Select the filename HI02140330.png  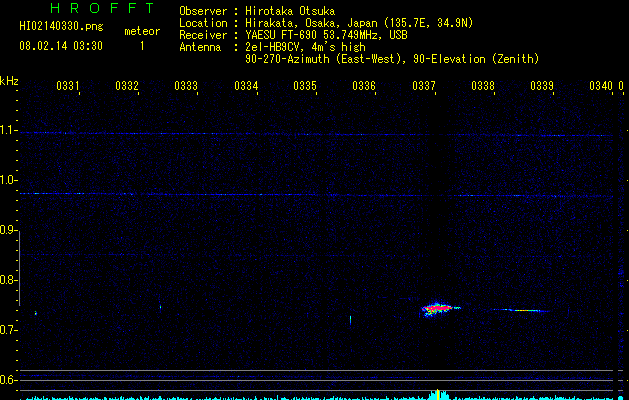[61, 27]
